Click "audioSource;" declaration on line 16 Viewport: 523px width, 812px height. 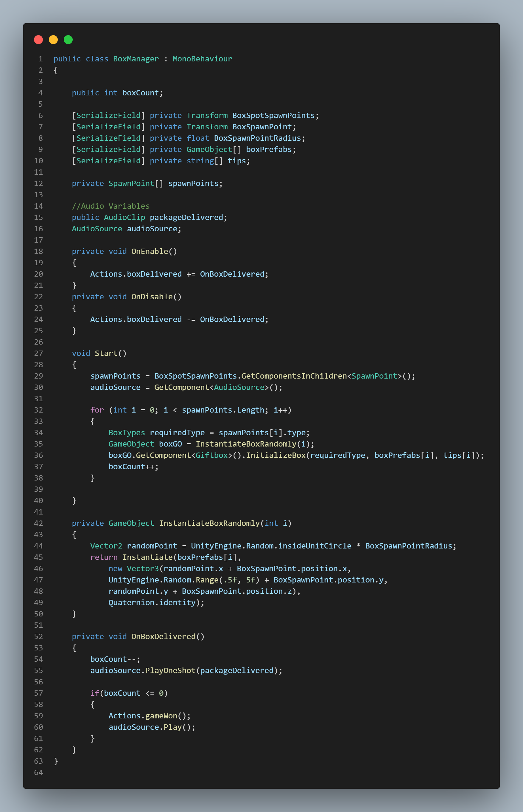(154, 229)
